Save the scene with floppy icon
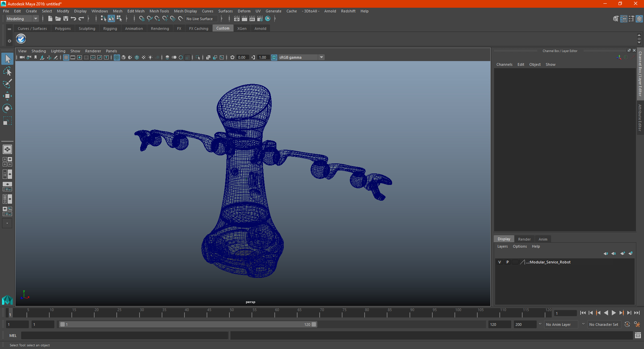This screenshot has width=644, height=349. [x=66, y=19]
